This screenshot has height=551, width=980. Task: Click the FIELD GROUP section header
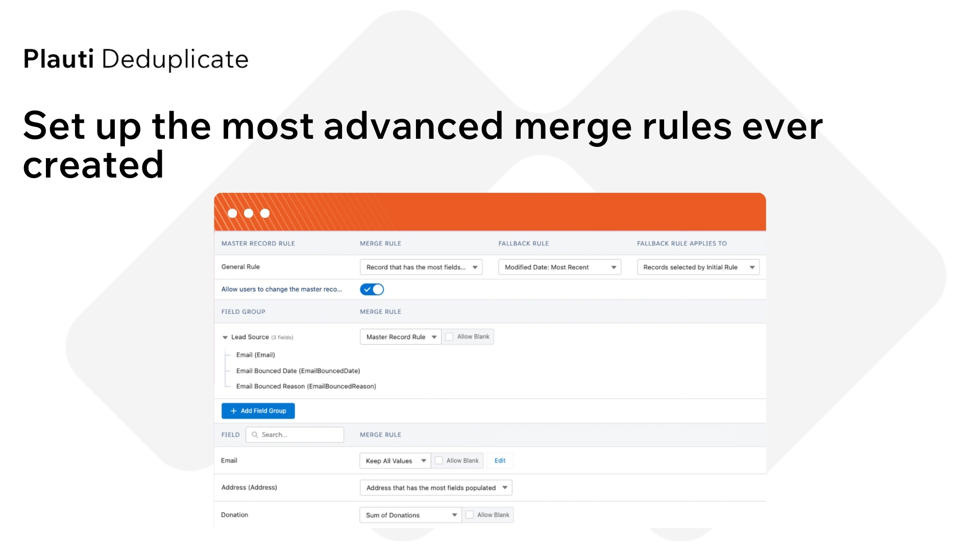(x=243, y=312)
